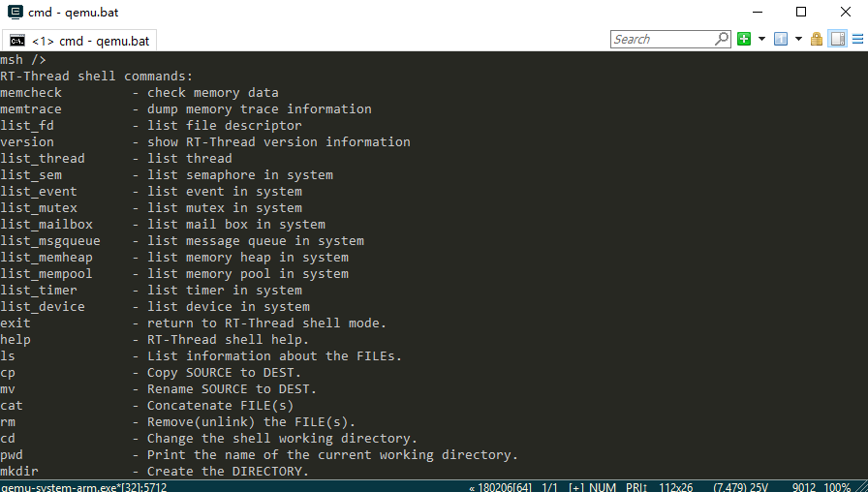Click the 'cp' command name
The height and width of the screenshot is (492, 868).
[8, 373]
